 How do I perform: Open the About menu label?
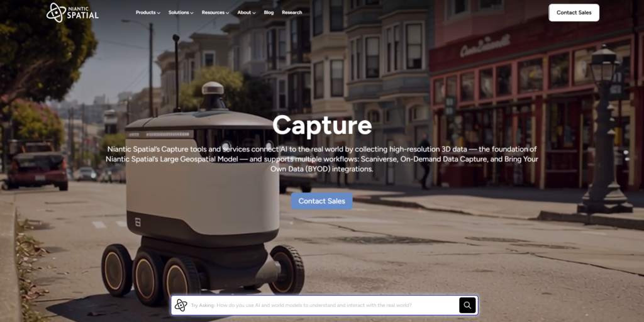point(244,13)
